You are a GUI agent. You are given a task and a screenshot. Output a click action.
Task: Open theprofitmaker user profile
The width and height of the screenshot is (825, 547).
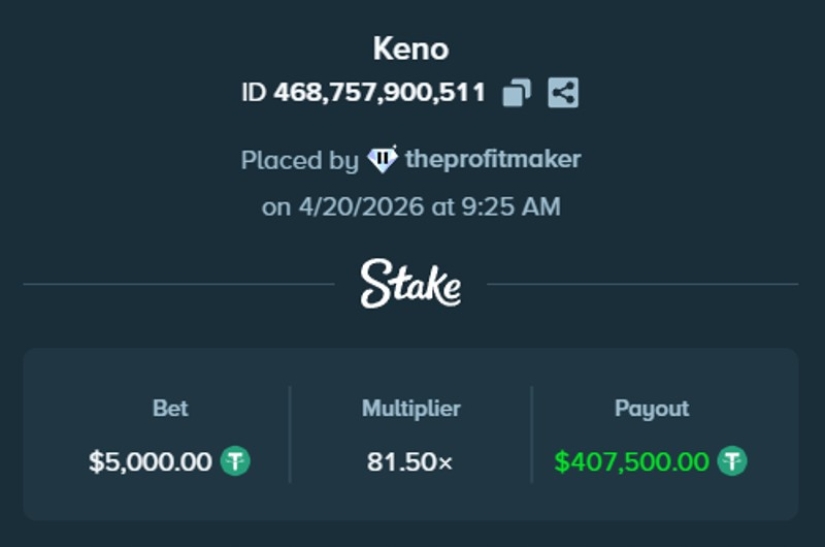(x=492, y=159)
